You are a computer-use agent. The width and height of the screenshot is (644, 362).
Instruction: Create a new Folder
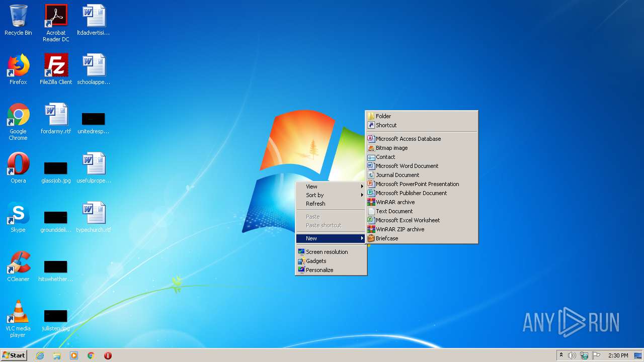(422, 116)
